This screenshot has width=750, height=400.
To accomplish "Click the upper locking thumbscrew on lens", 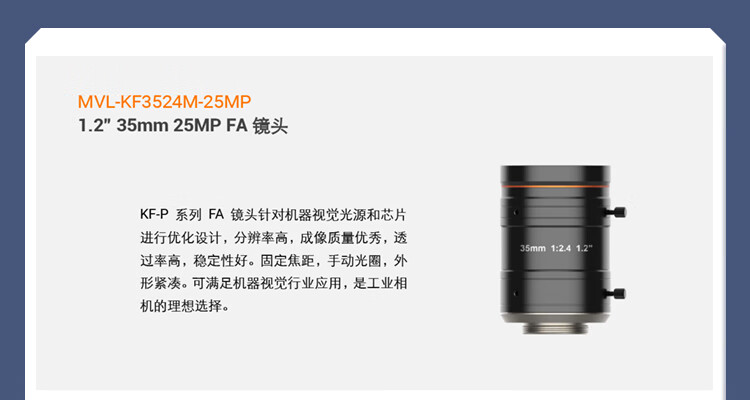I will [615, 212].
